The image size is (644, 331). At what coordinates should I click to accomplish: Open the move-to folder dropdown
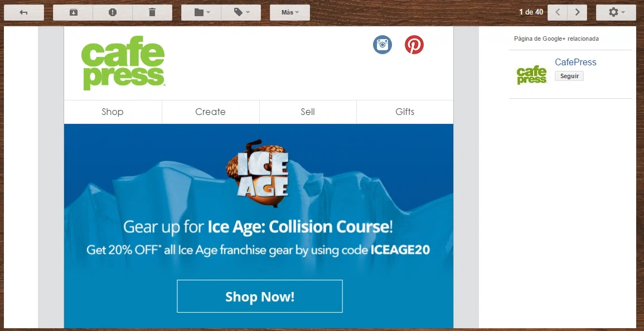[201, 12]
